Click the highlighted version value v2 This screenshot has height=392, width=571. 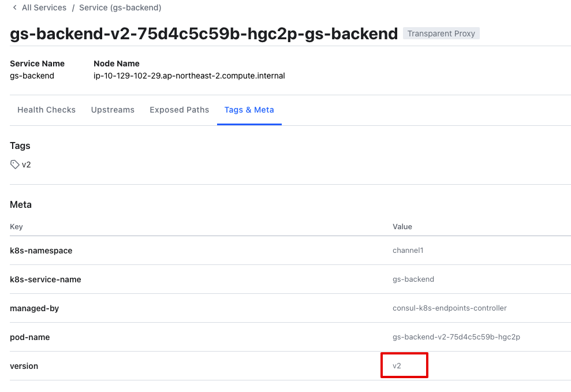click(x=397, y=366)
